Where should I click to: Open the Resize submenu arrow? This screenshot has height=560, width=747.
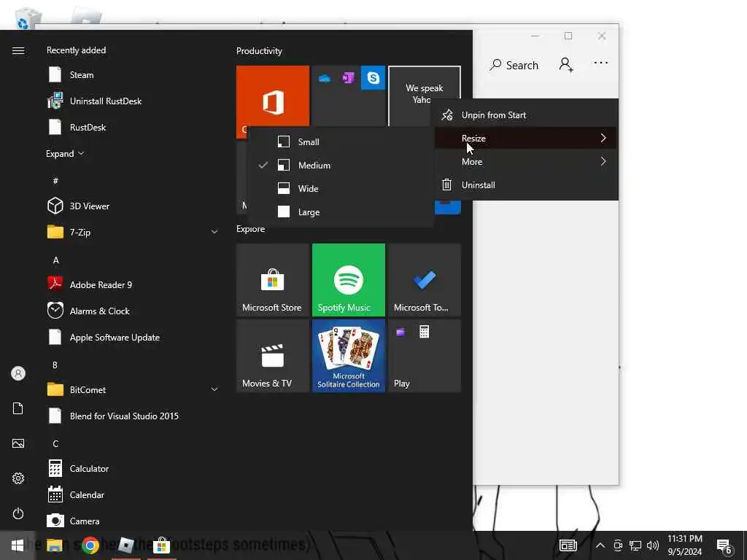tap(603, 138)
